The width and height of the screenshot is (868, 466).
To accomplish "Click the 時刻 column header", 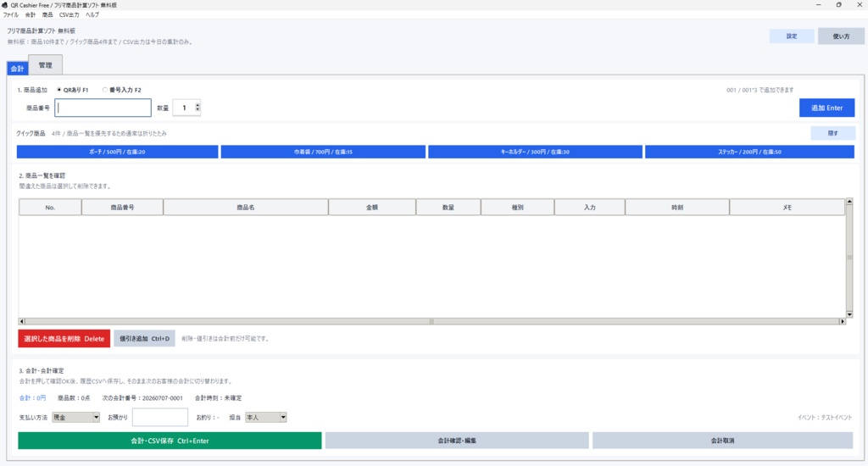I will (x=677, y=208).
